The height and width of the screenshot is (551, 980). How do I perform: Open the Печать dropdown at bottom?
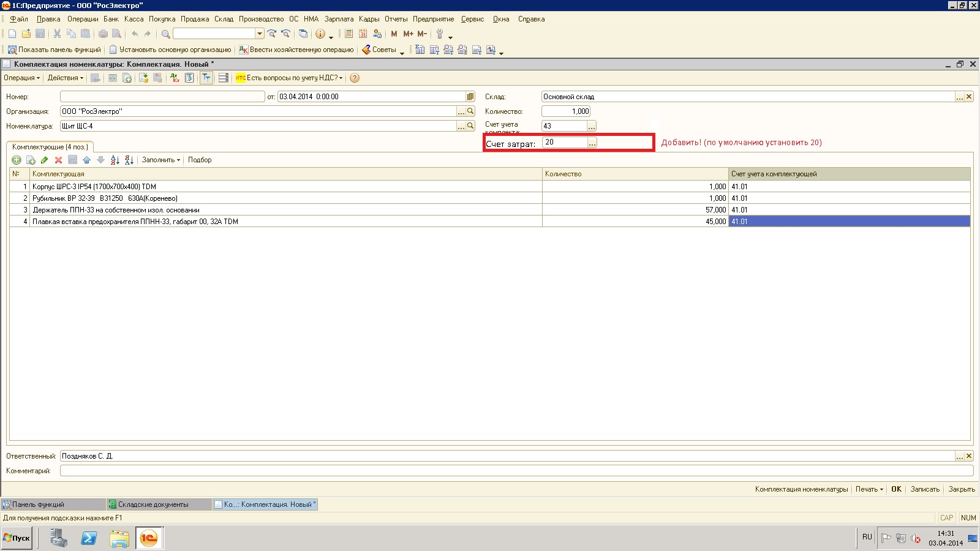869,489
